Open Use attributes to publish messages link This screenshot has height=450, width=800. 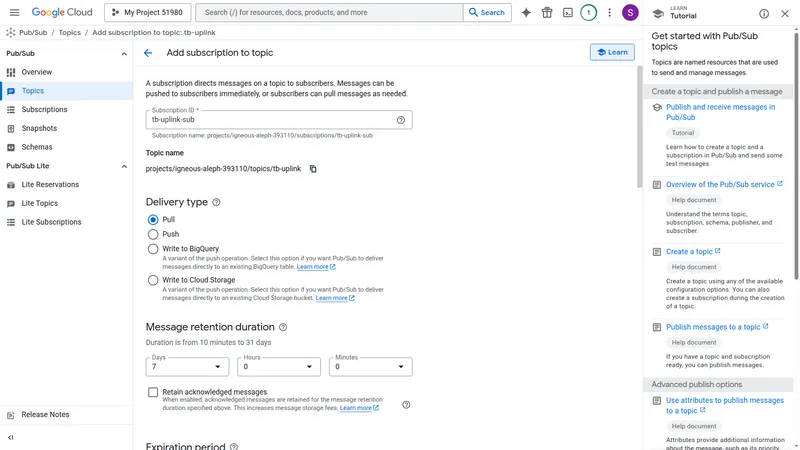tap(724, 406)
